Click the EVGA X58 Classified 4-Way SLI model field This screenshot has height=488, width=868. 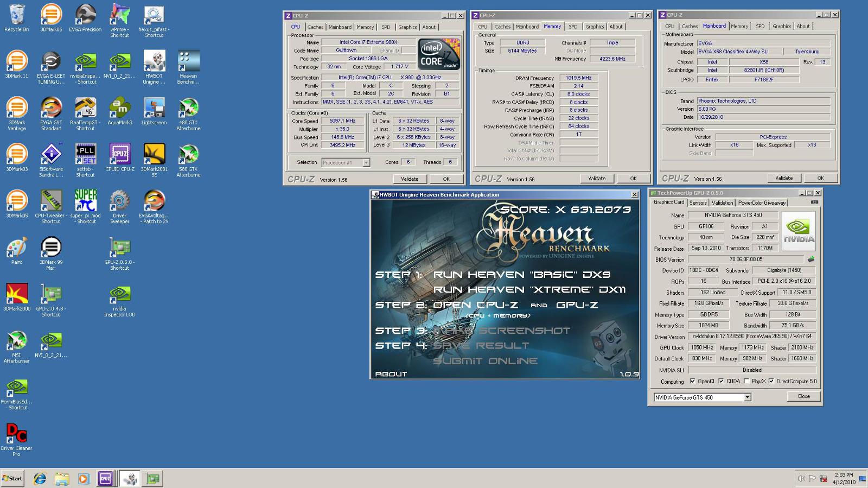[739, 52]
